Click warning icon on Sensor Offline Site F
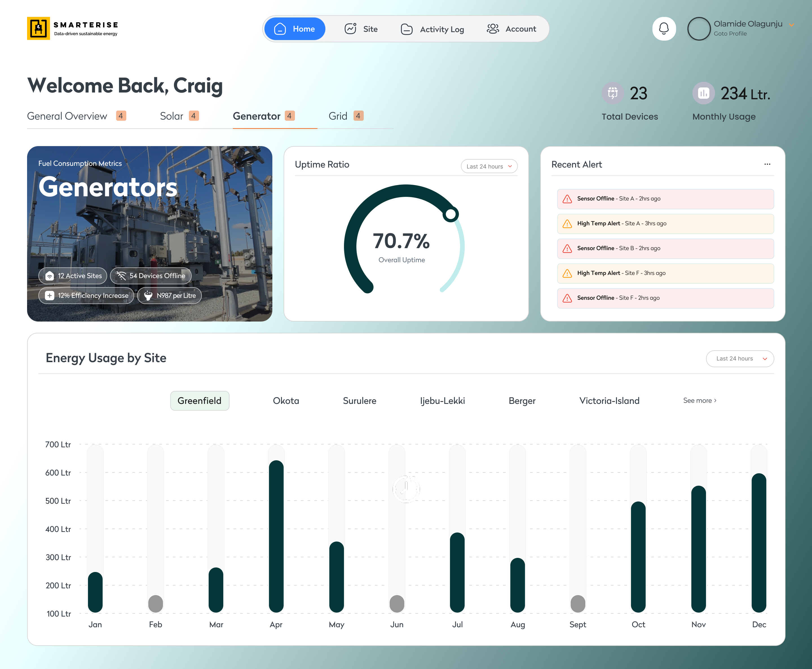Image resolution: width=812 pixels, height=669 pixels. pos(567,298)
